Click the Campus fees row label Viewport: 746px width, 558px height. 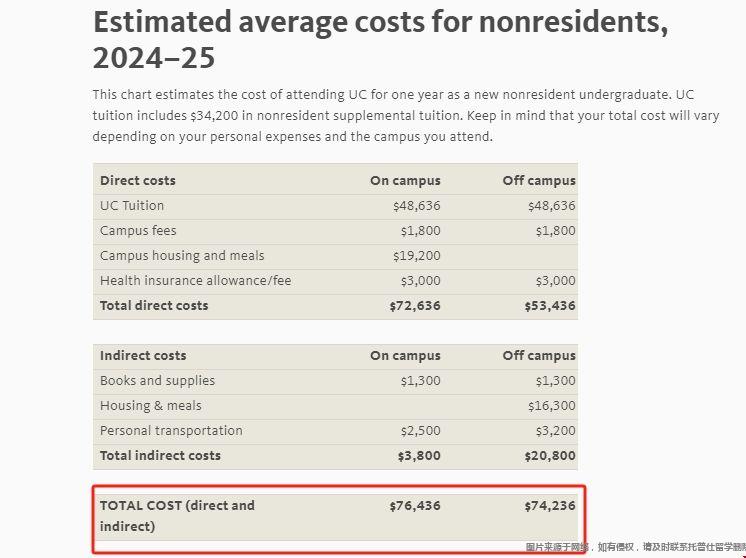pyautogui.click(x=138, y=231)
